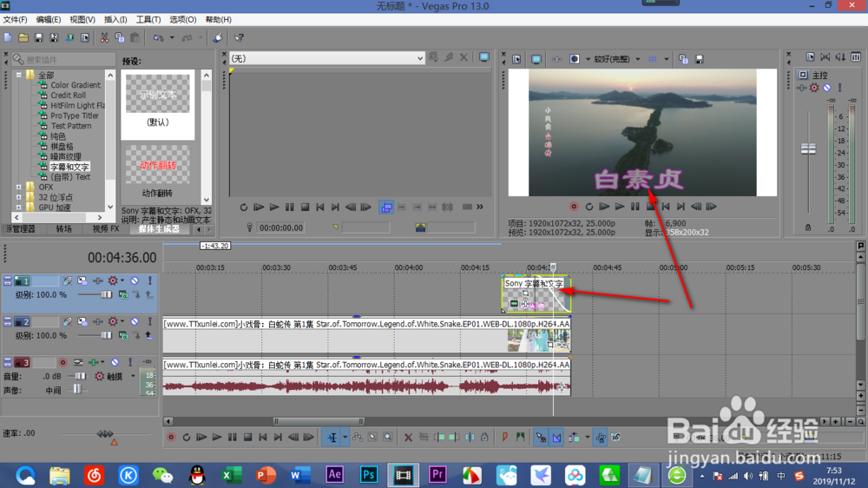Switch to 视频 FX tab
868x488 pixels.
[106, 228]
